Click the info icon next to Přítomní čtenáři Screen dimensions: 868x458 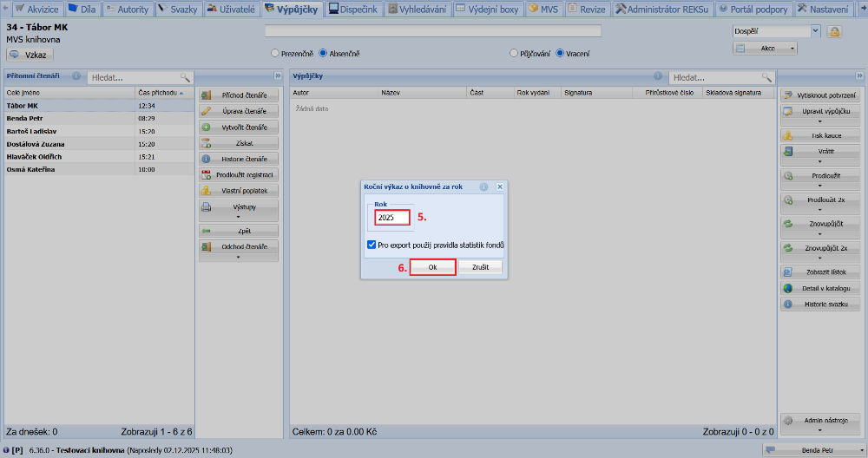pyautogui.click(x=76, y=76)
